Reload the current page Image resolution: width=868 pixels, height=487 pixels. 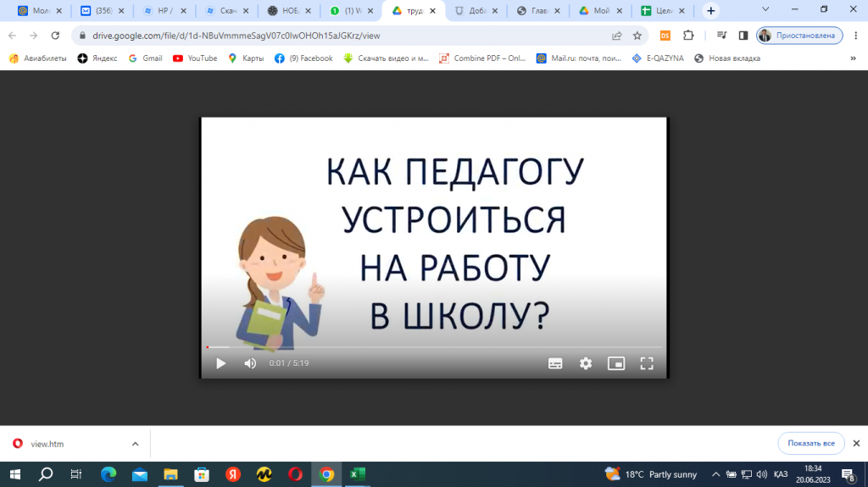click(55, 36)
